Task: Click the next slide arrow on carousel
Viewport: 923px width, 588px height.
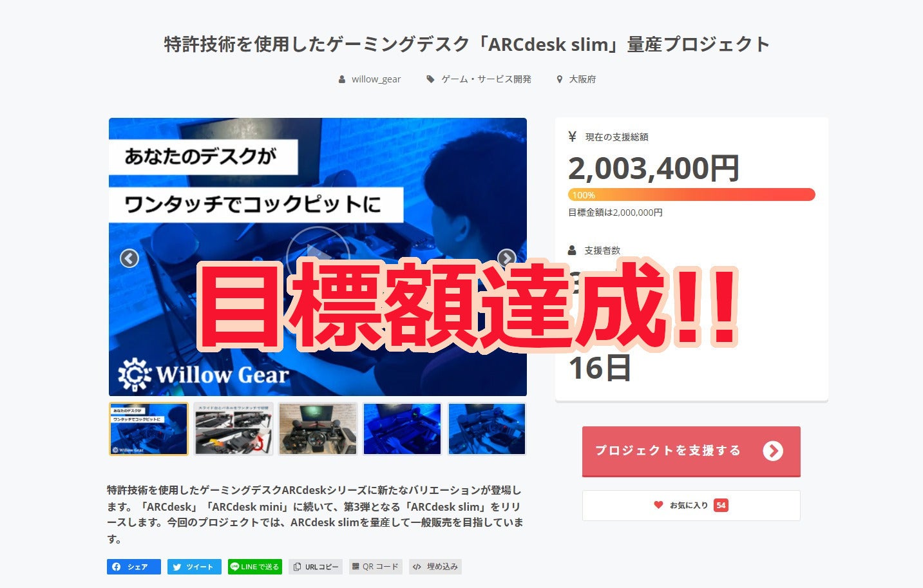Action: [x=507, y=258]
